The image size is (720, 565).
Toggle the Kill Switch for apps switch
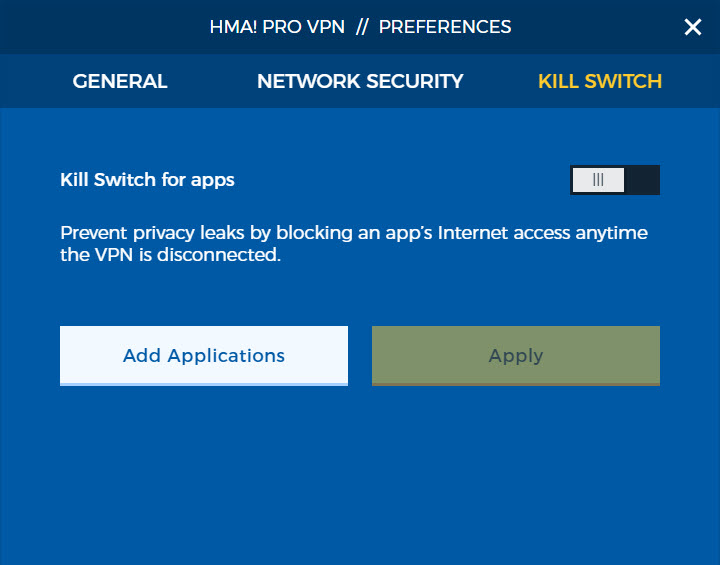[615, 180]
